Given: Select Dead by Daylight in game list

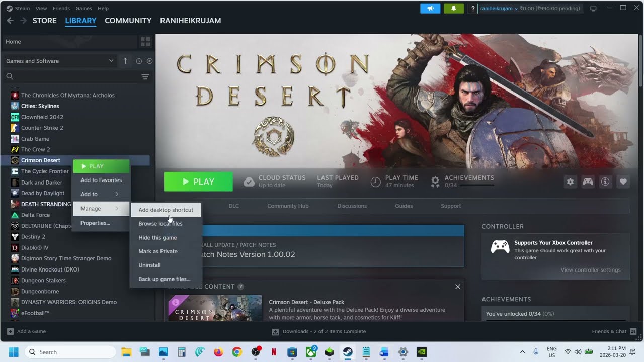Looking at the screenshot, I should pos(43,193).
